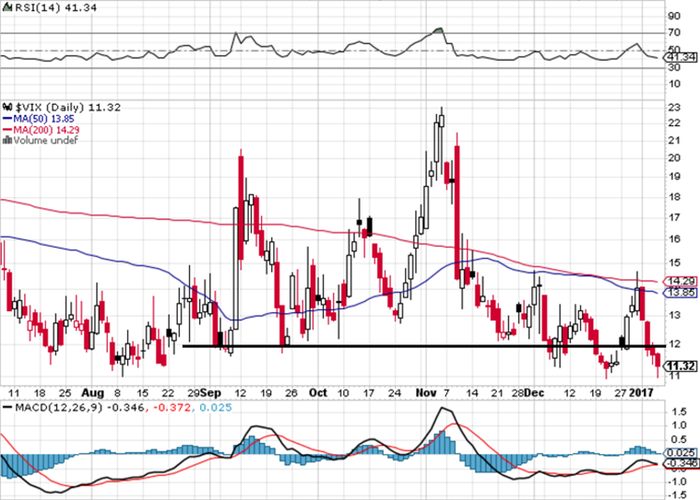The width and height of the screenshot is (700, 500).
Task: Click the red MA(200) legend line marker
Action: 6,128
